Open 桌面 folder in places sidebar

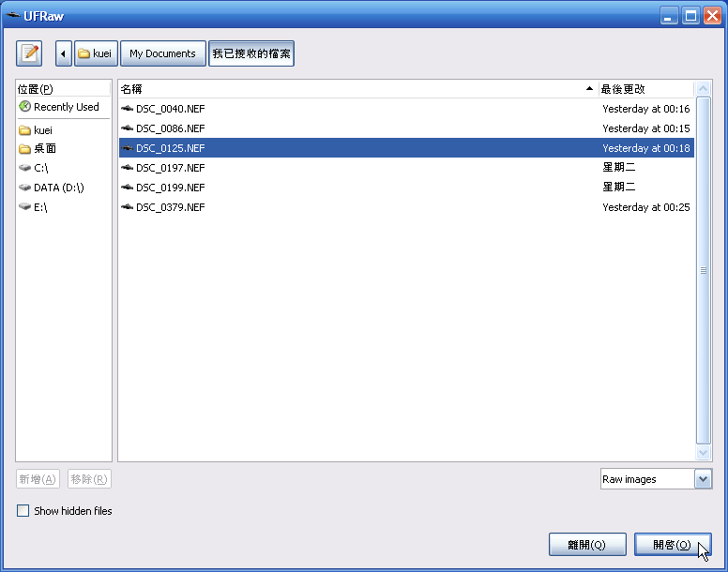pyautogui.click(x=64, y=148)
